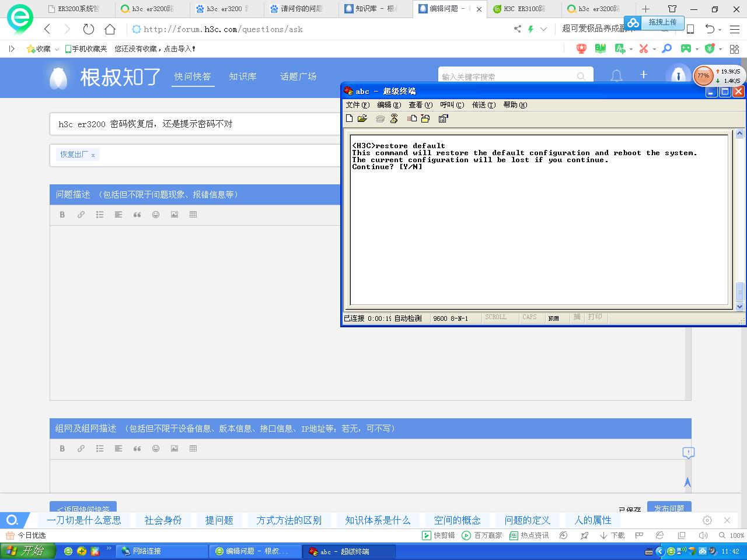
Task: Click the 100% zoom control in the status bar
Action: click(731, 535)
